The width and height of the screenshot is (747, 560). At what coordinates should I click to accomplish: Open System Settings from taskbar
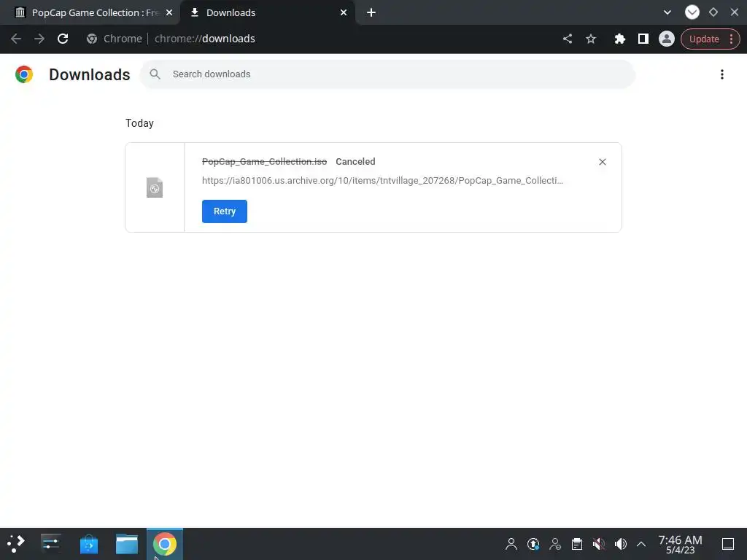click(x=50, y=544)
